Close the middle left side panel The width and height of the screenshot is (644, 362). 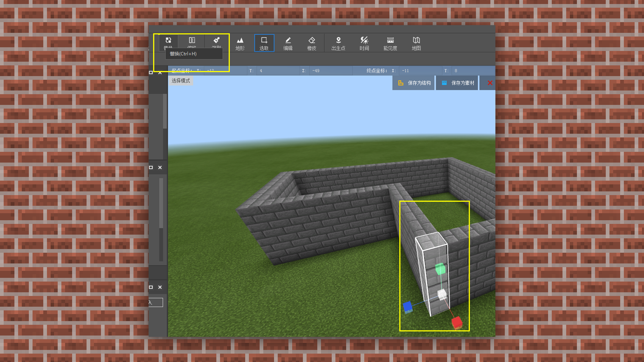[x=160, y=167]
